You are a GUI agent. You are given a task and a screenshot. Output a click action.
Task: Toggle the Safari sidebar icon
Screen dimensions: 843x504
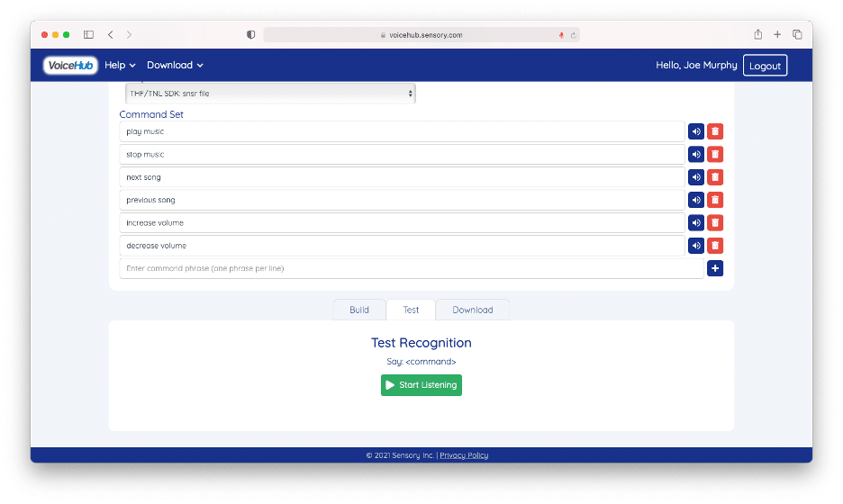(88, 34)
